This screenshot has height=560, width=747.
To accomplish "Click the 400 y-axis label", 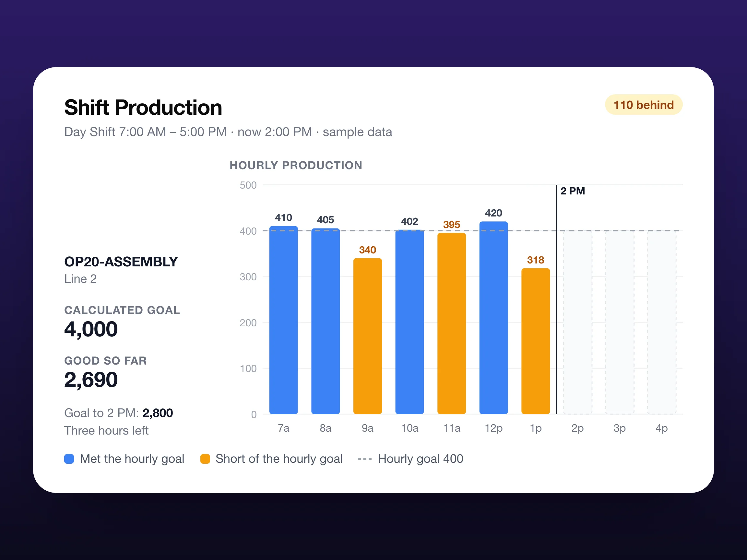I will click(248, 231).
